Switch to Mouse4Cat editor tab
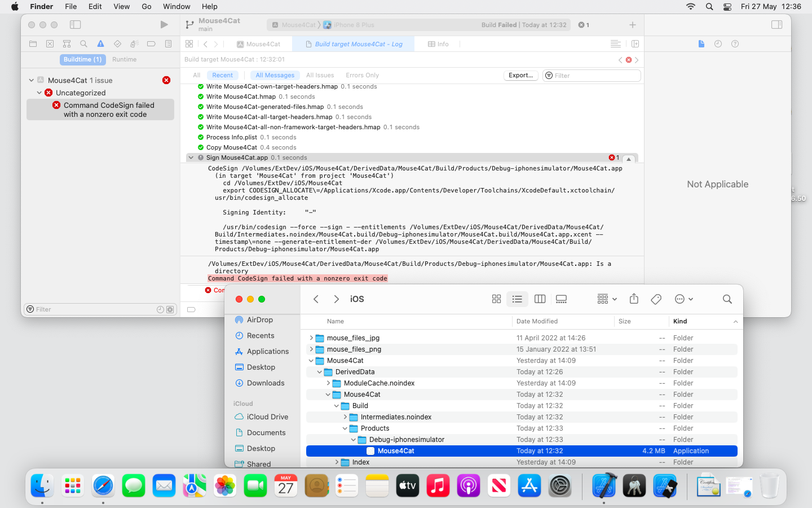 (259, 44)
